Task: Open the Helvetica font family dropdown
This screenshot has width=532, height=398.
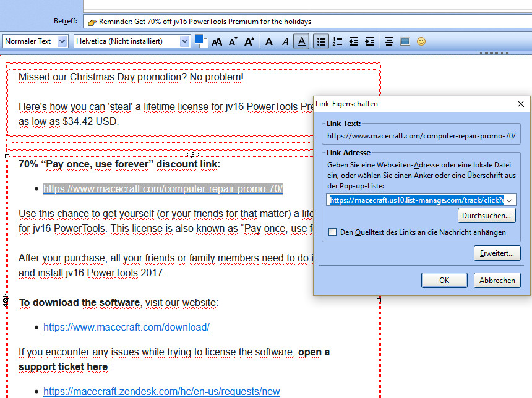Action: click(132, 41)
